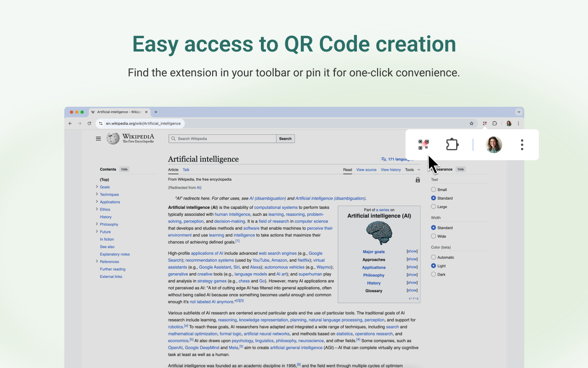Click the Search button

pos(285,138)
